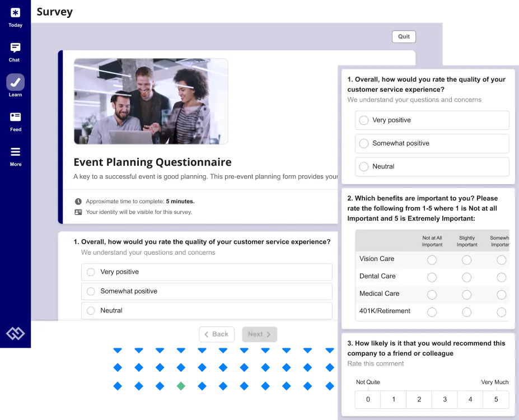Pick 0 on the recommendation scale

368,399
